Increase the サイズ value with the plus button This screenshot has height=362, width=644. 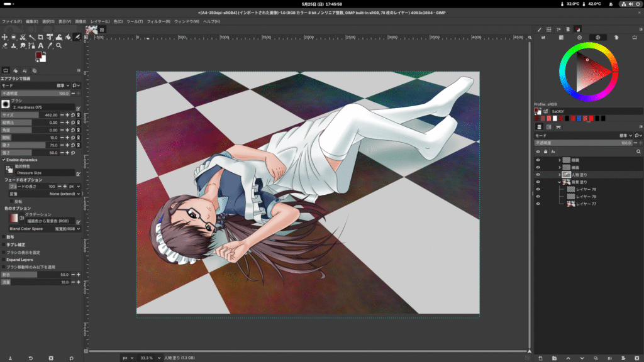click(x=67, y=116)
